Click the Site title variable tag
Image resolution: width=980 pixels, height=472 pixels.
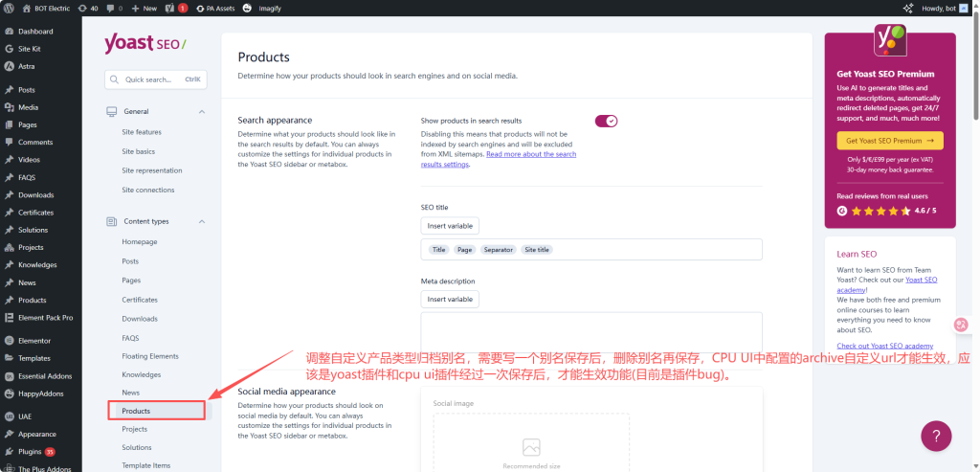pyautogui.click(x=537, y=250)
